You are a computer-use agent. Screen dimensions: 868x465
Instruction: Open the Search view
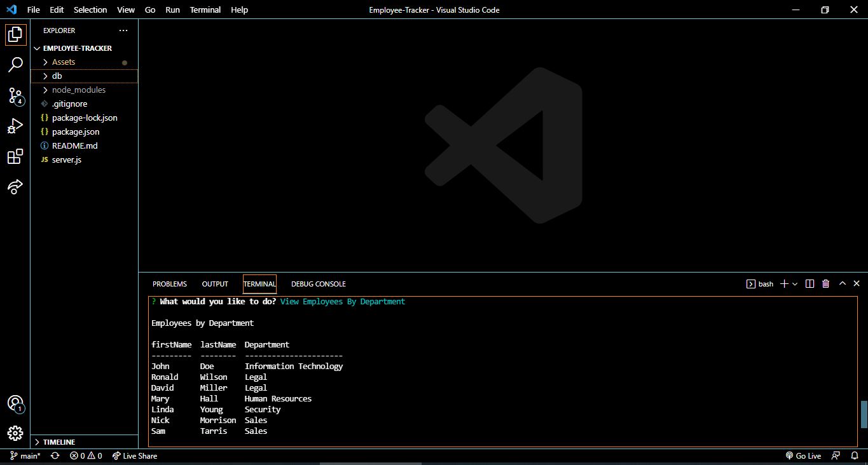point(15,65)
